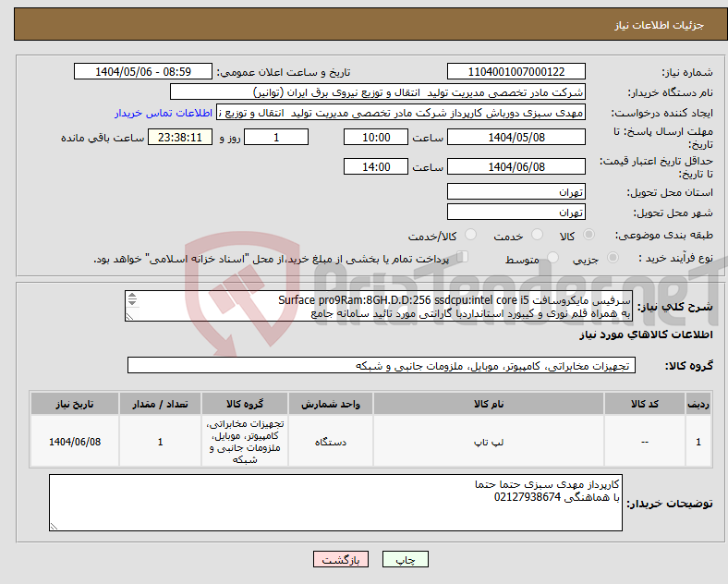Click the need number field 1104001007000122
Image resolution: width=728 pixels, height=584 pixels.
tap(516, 72)
